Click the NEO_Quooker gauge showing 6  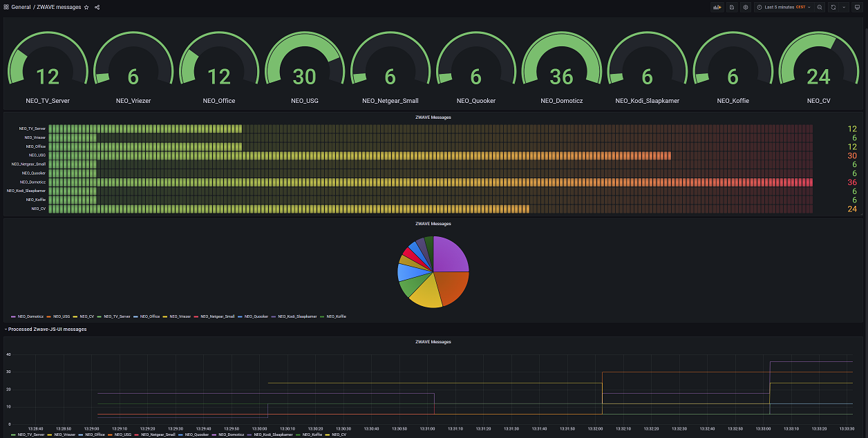[476, 69]
